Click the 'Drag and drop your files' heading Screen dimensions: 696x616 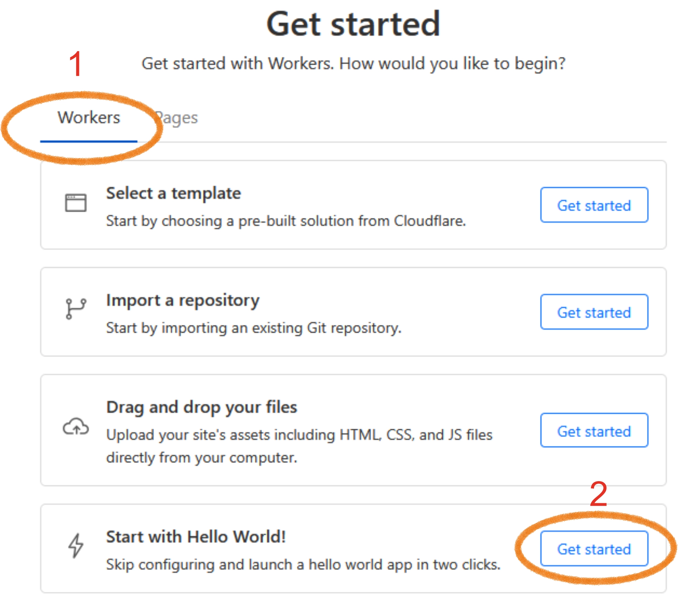pyautogui.click(x=201, y=407)
